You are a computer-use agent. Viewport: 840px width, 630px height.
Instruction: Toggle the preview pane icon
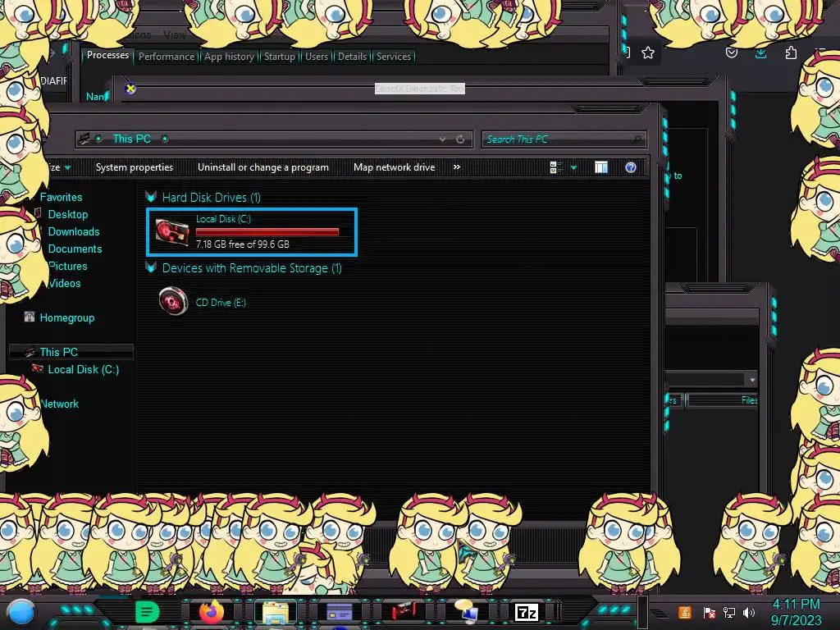coord(601,167)
